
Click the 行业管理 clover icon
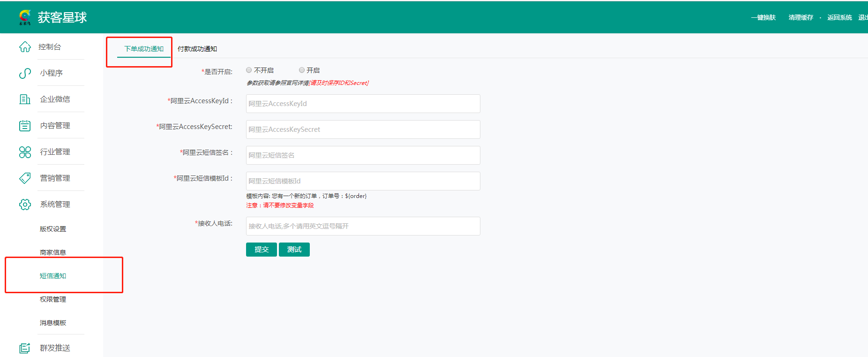(x=25, y=152)
